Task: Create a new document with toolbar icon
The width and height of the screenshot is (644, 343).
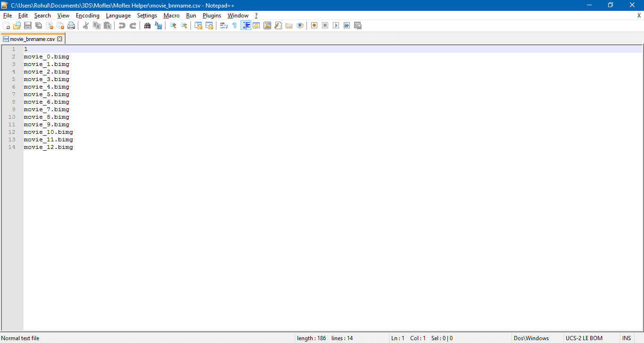Action: (x=7, y=25)
